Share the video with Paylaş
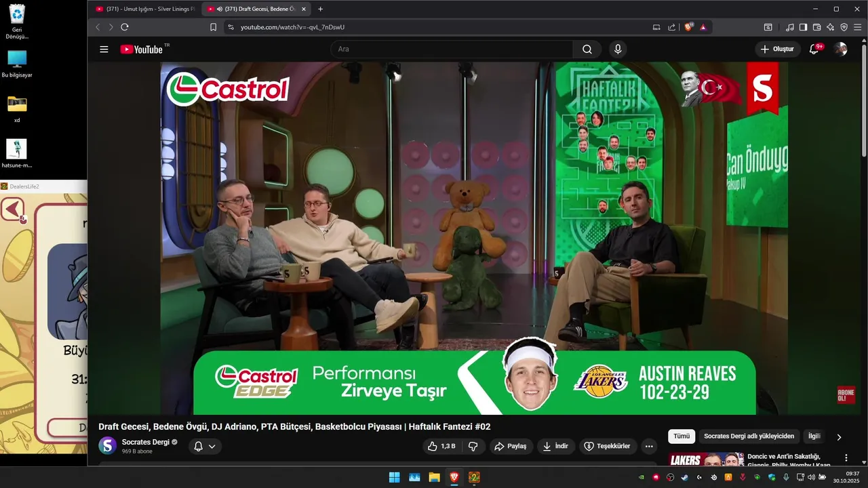Image resolution: width=868 pixels, height=488 pixels. 511,446
